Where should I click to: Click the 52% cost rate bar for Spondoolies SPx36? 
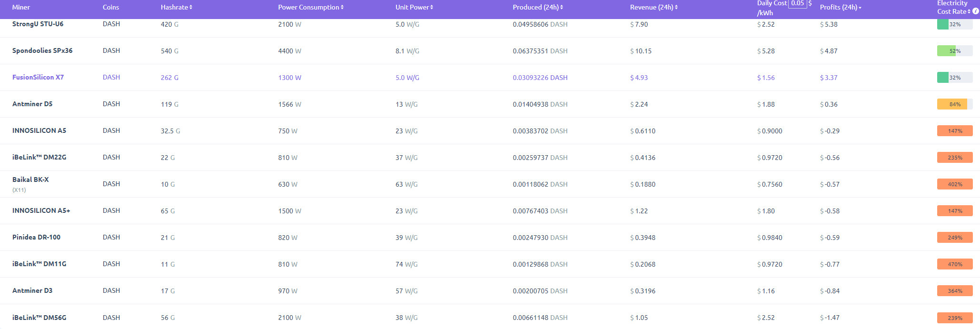tap(954, 51)
